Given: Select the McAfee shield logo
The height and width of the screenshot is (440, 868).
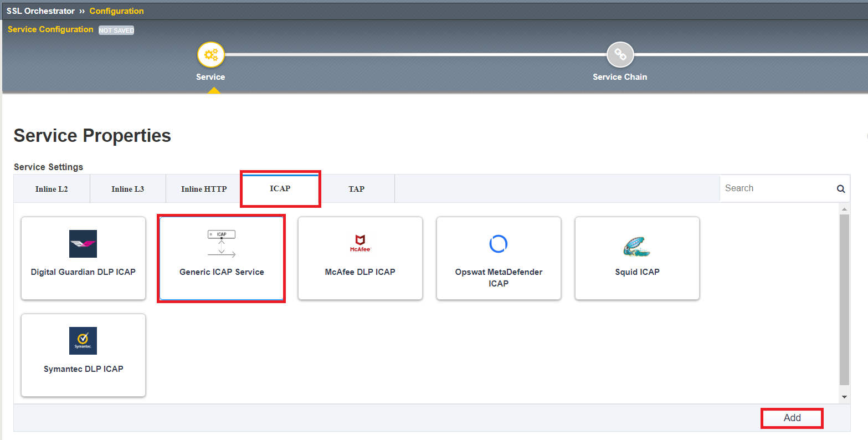Looking at the screenshot, I should click(x=360, y=243).
